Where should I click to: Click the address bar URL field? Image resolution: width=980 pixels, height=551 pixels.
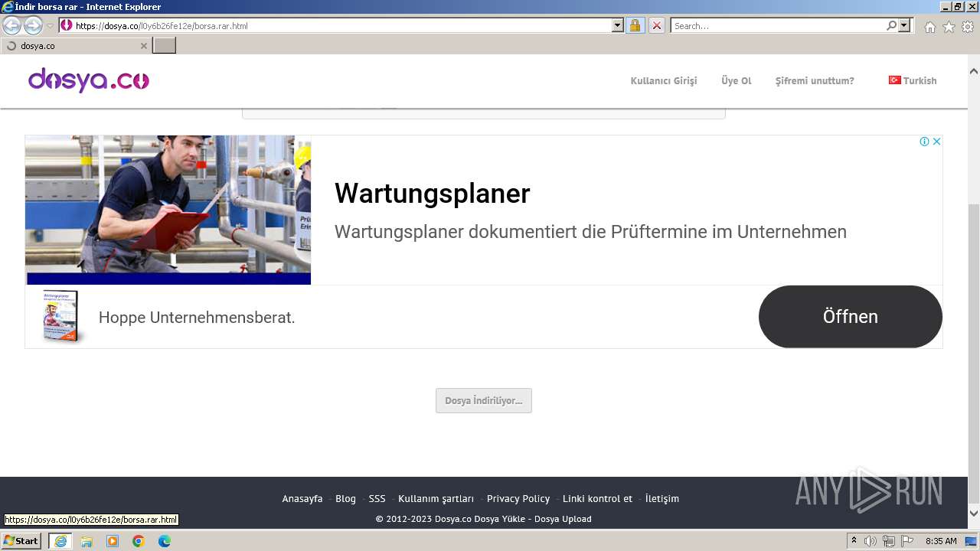(x=335, y=25)
